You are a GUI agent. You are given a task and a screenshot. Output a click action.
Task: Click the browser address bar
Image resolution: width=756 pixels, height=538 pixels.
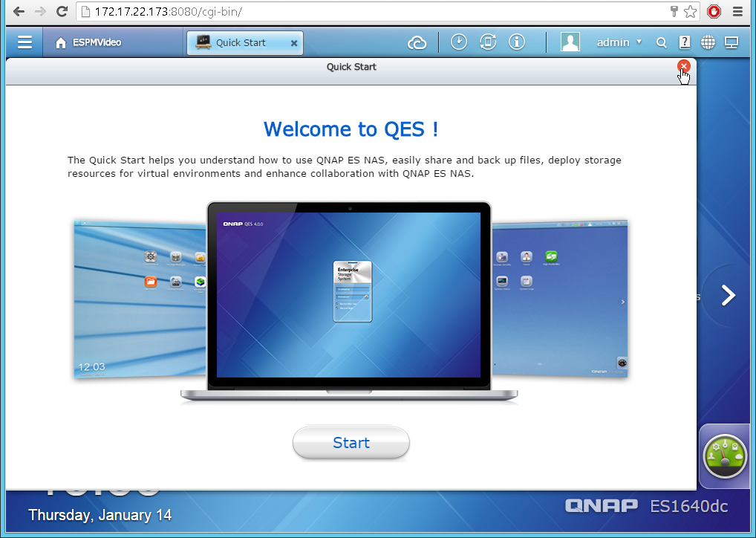point(371,12)
